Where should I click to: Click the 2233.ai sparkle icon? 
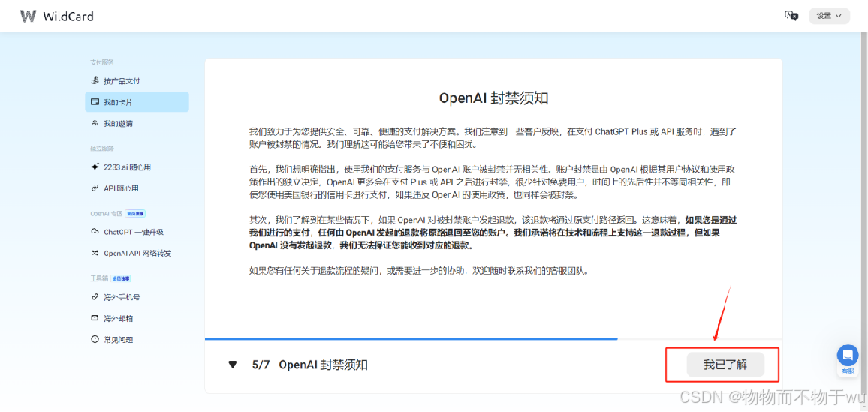pos(95,167)
